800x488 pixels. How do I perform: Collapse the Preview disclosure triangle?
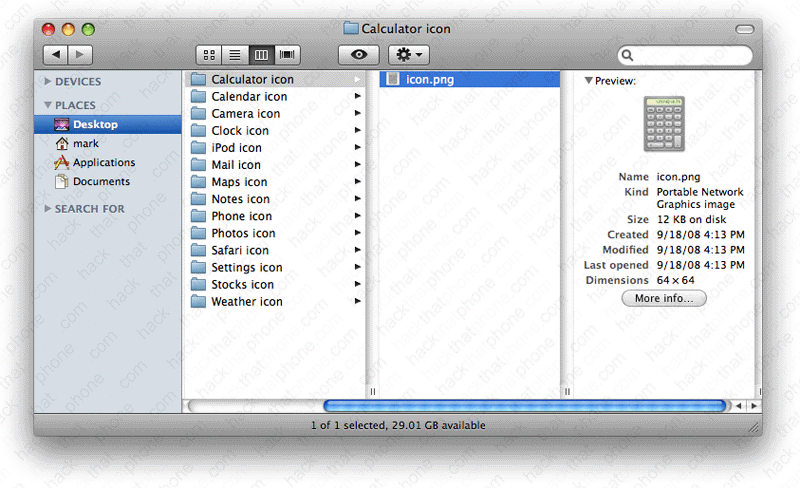[589, 81]
